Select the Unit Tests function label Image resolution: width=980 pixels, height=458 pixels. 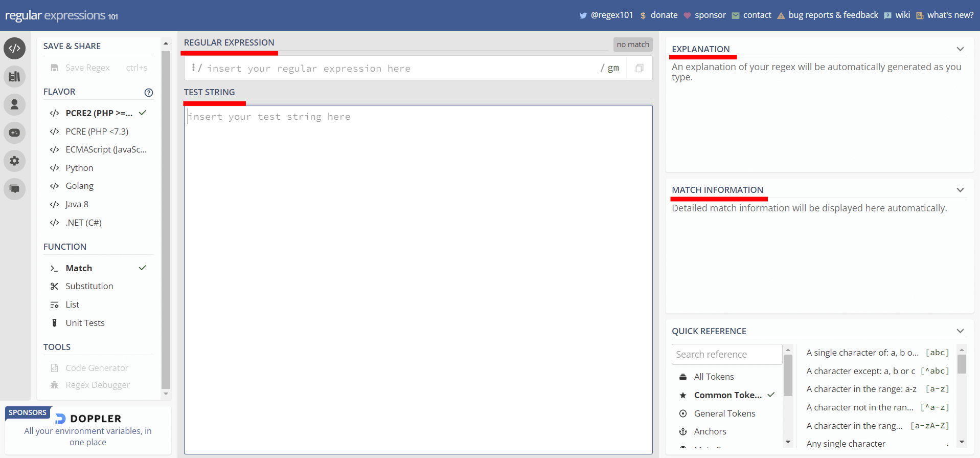[x=85, y=323]
